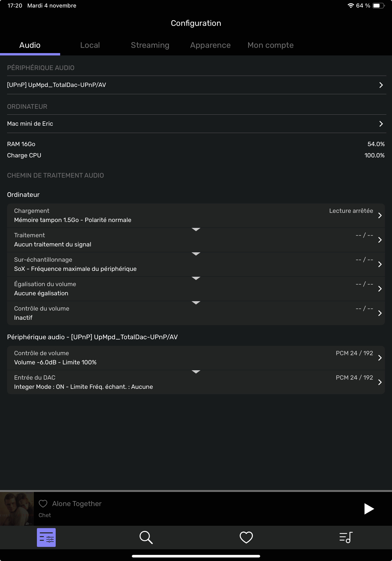Viewport: 392px width, 561px height.
Task: Switch to the Local tab
Action: 90,45
